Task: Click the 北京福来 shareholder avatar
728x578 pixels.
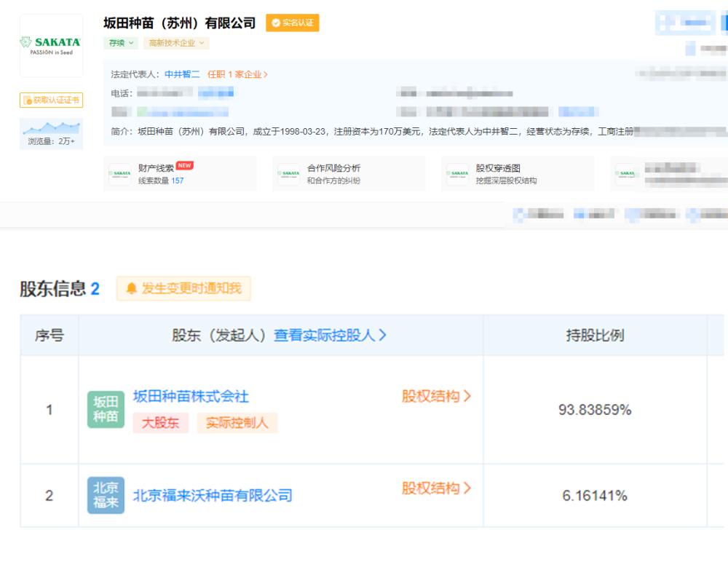Action: click(105, 495)
